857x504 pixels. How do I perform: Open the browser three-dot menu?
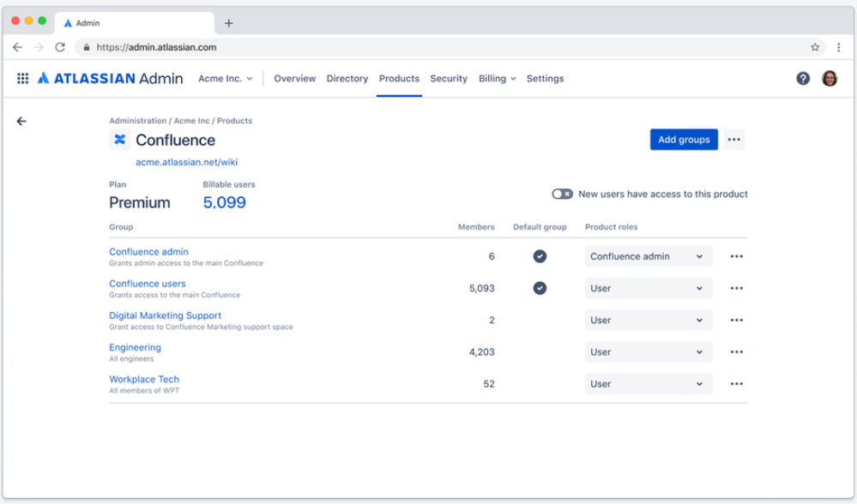pos(838,47)
